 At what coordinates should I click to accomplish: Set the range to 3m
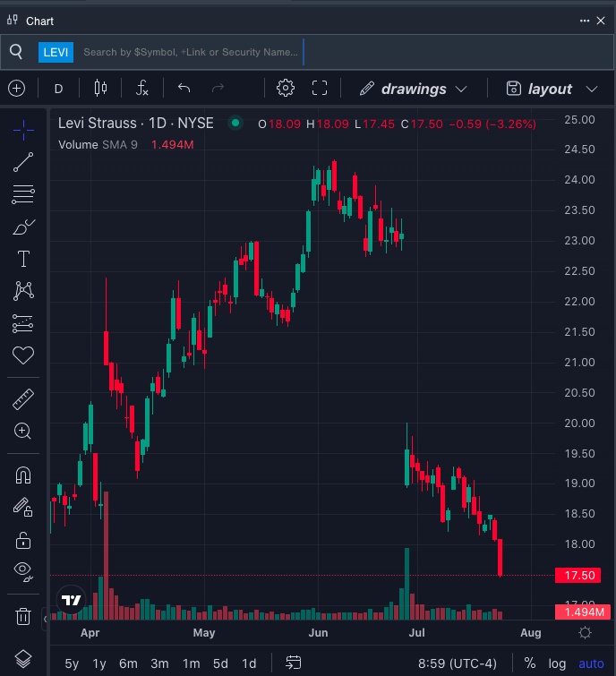coord(159,663)
